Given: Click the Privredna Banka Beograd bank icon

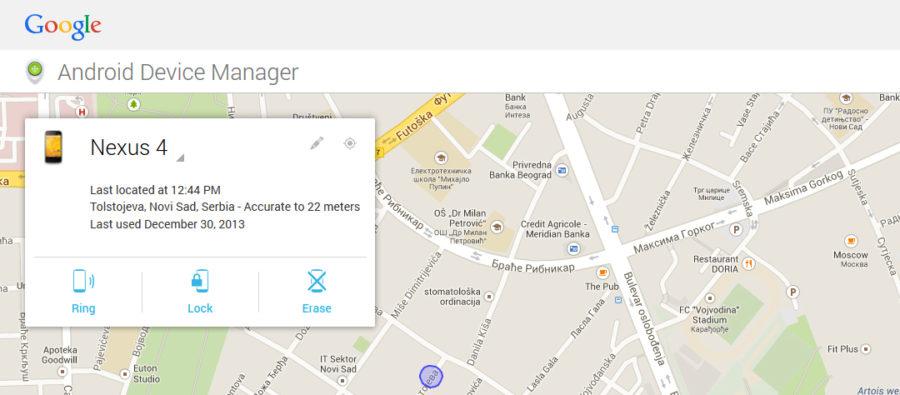Looking at the screenshot, I should (562, 169).
